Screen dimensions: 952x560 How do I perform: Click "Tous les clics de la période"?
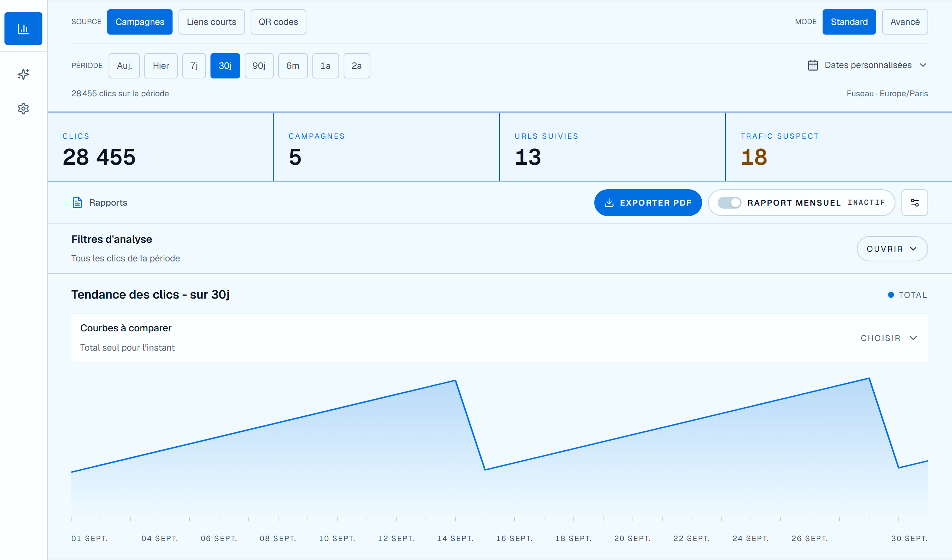(x=126, y=258)
